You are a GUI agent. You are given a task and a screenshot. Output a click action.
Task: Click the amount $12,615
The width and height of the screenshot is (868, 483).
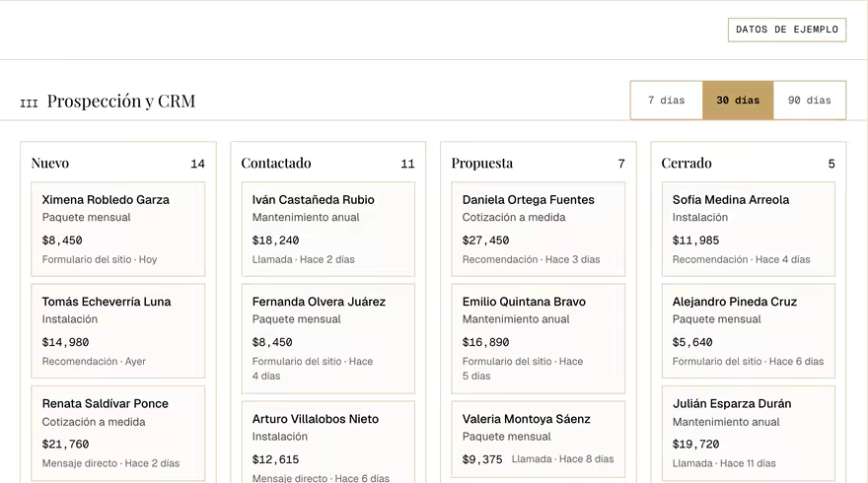click(275, 459)
